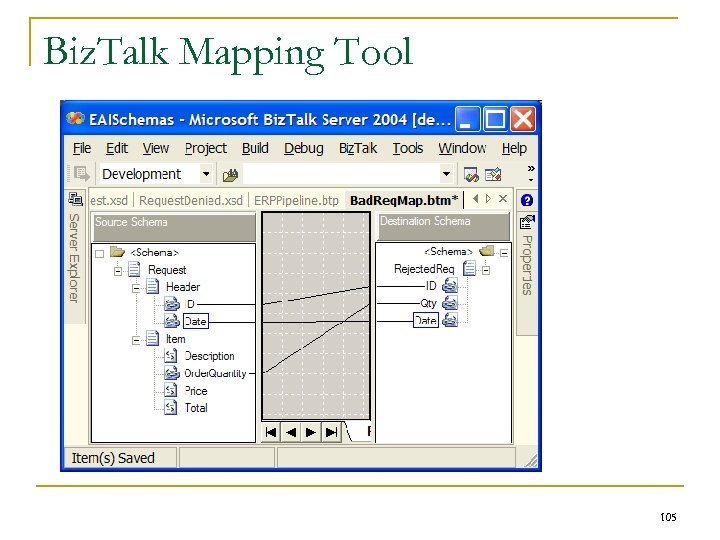Click the Request record icon
The width and height of the screenshot is (720, 540).
(134, 270)
